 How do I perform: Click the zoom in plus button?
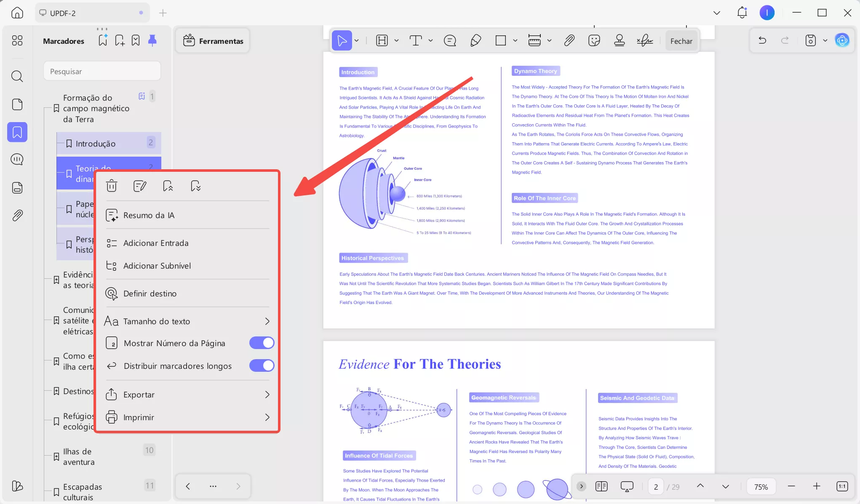click(x=816, y=486)
